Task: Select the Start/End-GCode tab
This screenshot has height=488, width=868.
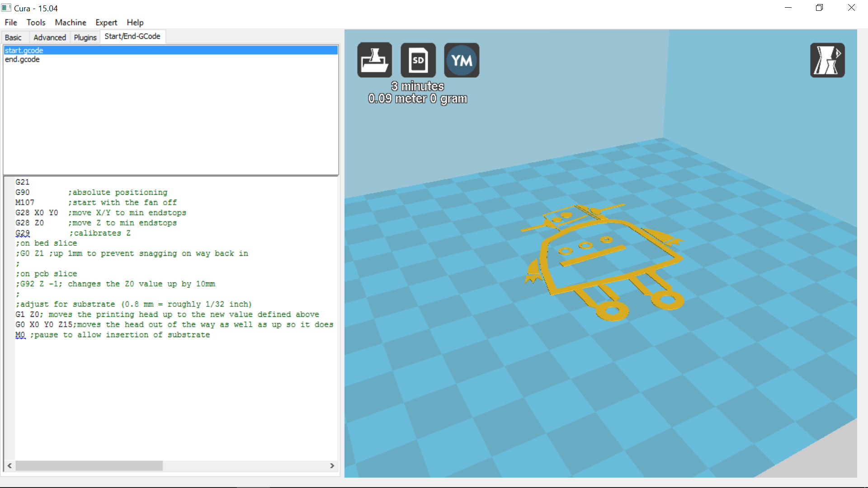Action: [132, 36]
